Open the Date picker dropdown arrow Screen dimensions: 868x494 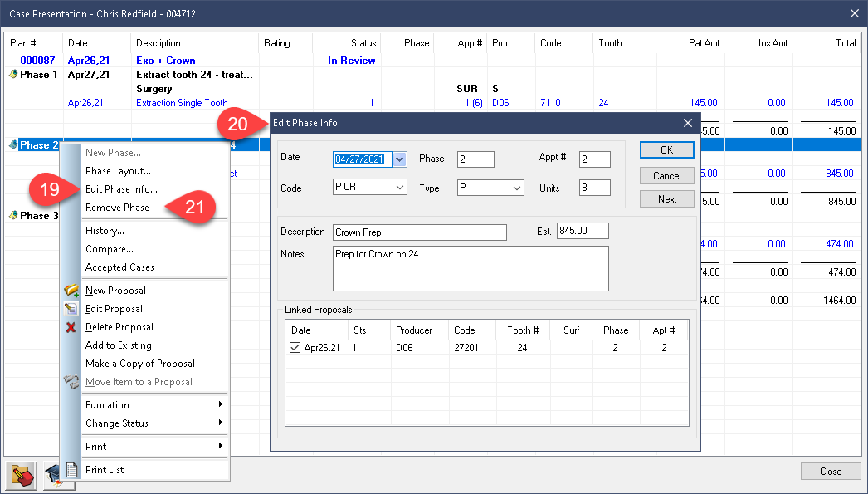click(400, 159)
